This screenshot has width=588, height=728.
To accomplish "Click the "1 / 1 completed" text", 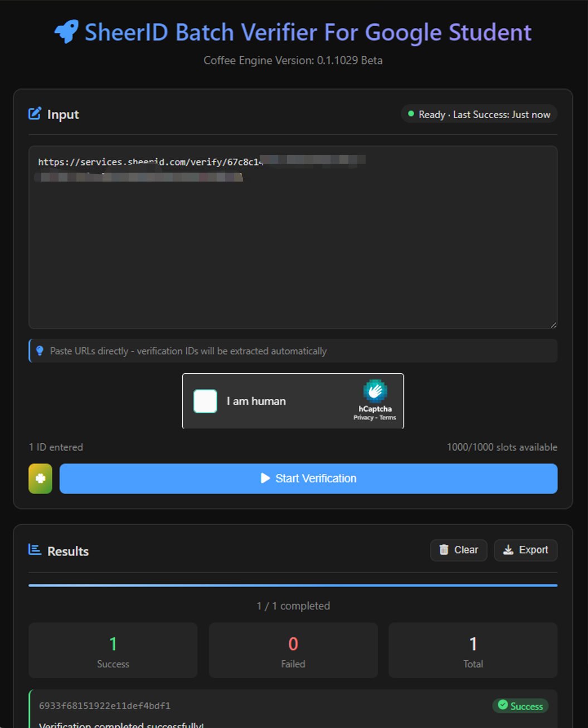I will pos(293,605).
